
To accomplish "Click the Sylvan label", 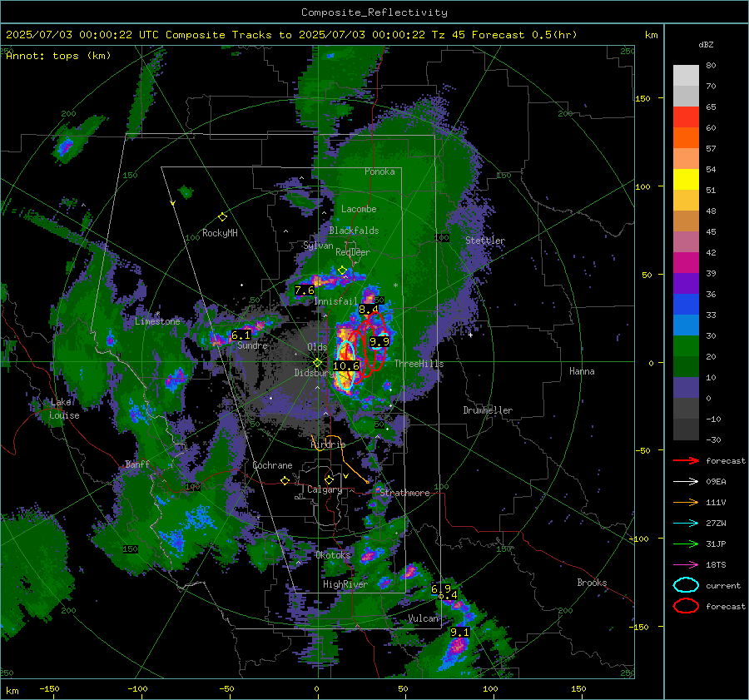I will click(318, 246).
